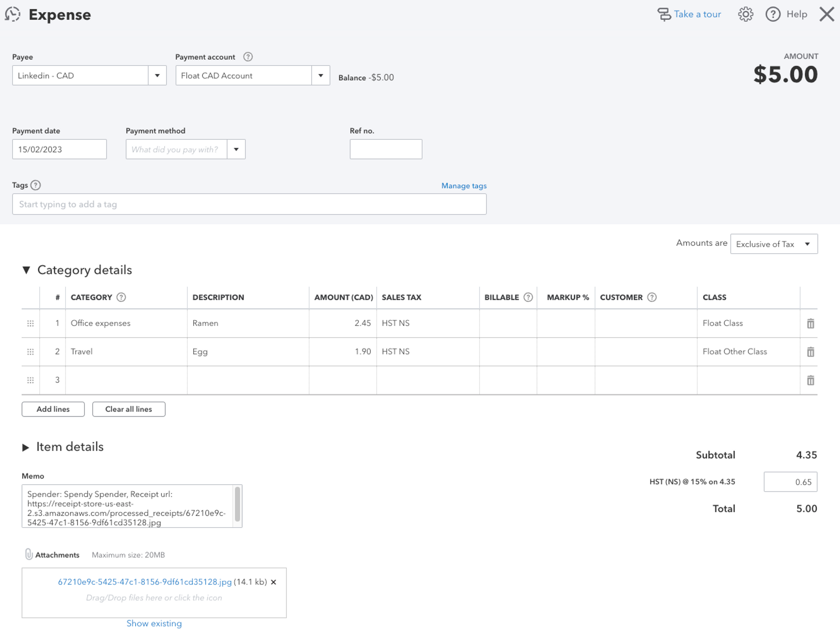
Task: Click the Ref no. input field
Action: click(386, 150)
